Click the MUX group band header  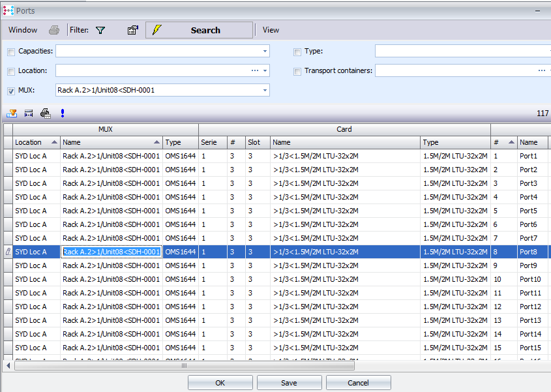click(106, 129)
